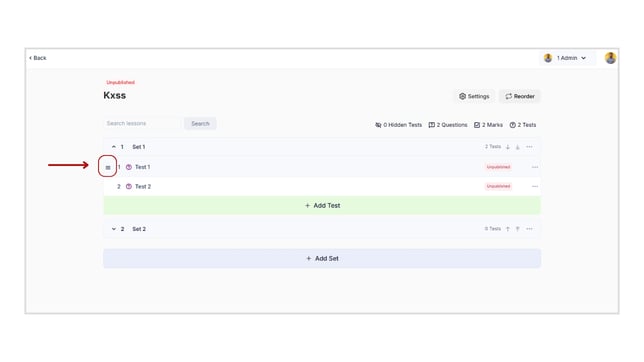Collapse Set 1 with its chevron
The width and height of the screenshot is (644, 362).
[114, 147]
